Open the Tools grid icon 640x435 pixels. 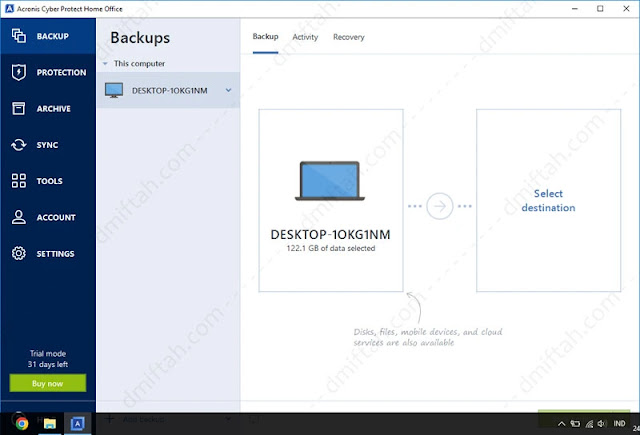[x=19, y=181]
